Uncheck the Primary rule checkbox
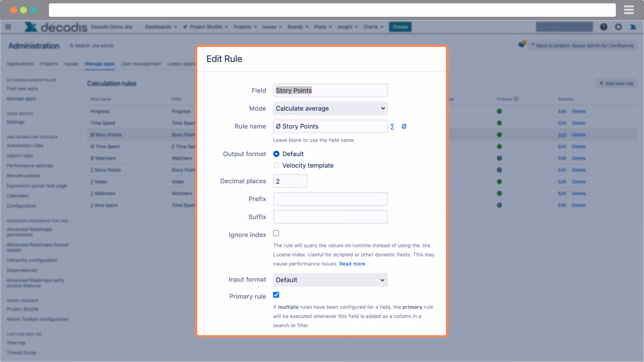 [276, 295]
